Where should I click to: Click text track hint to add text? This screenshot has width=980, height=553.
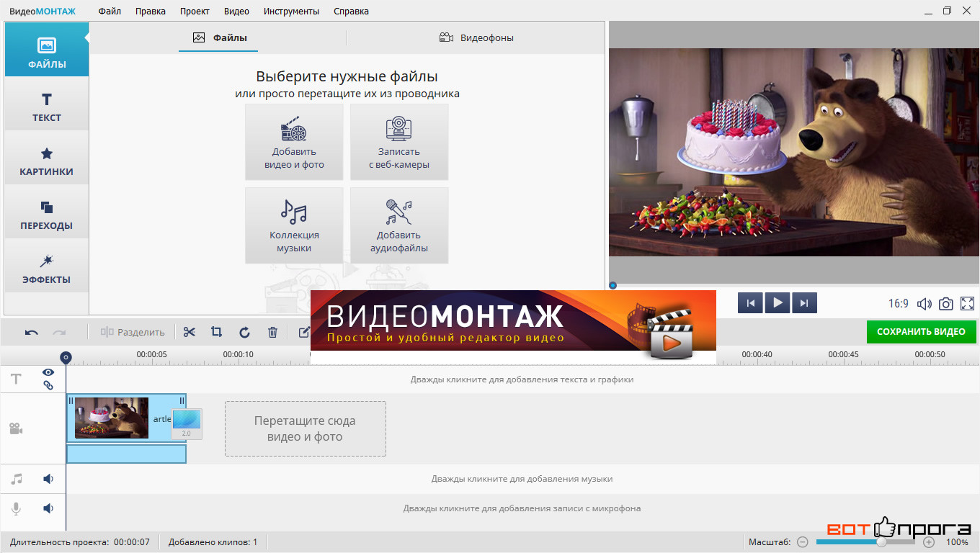pos(522,379)
